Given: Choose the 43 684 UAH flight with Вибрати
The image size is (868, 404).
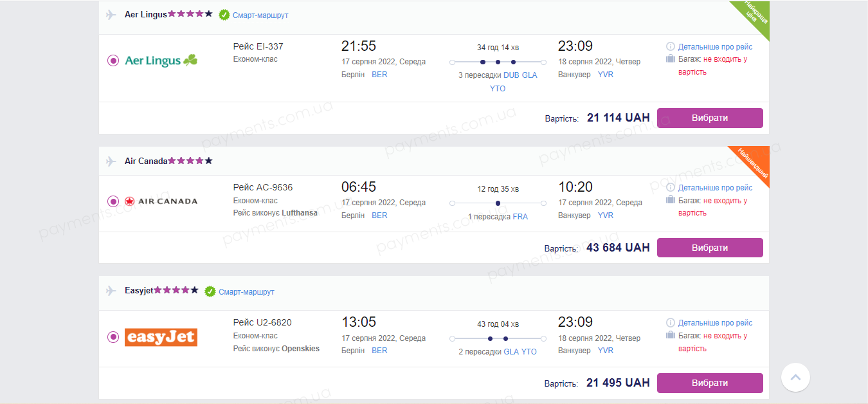Looking at the screenshot, I should click(710, 248).
